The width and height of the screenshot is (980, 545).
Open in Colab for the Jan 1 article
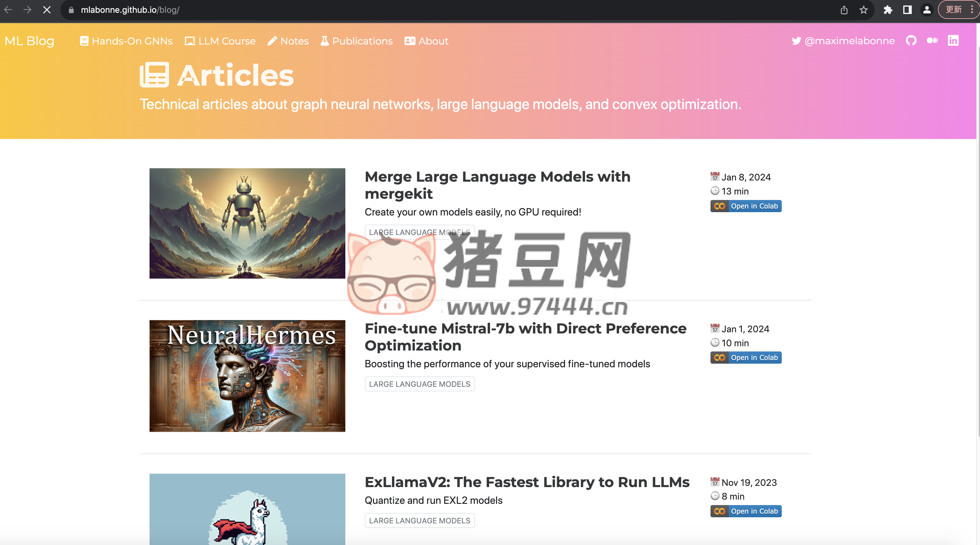tap(746, 358)
